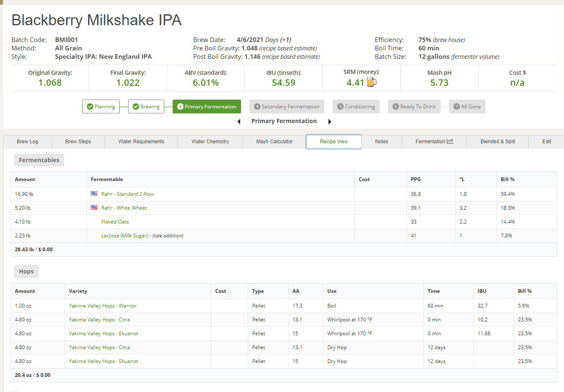The image size is (564, 392).
Task: Click the number 3 badge on Primary Fermentation
Action: click(180, 107)
